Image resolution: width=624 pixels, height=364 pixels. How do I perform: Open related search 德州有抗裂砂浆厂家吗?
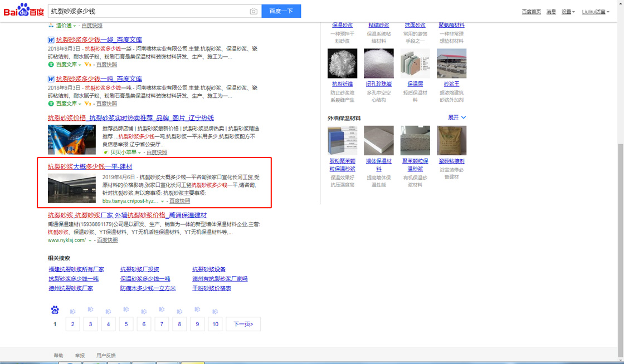coord(220,279)
